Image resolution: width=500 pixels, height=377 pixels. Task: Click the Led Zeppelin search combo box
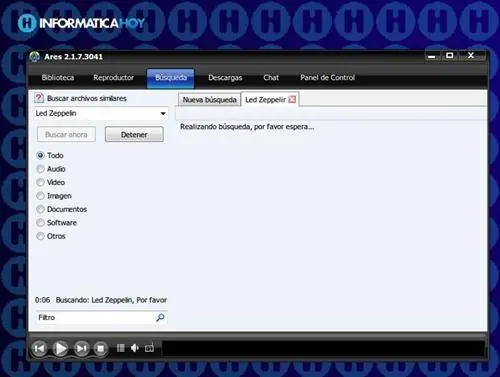point(101,113)
